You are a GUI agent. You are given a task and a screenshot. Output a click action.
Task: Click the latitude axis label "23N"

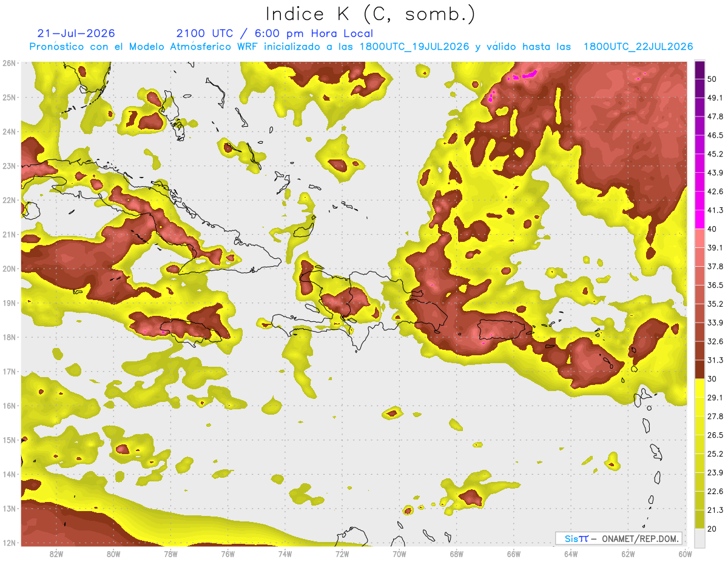[x=9, y=166]
